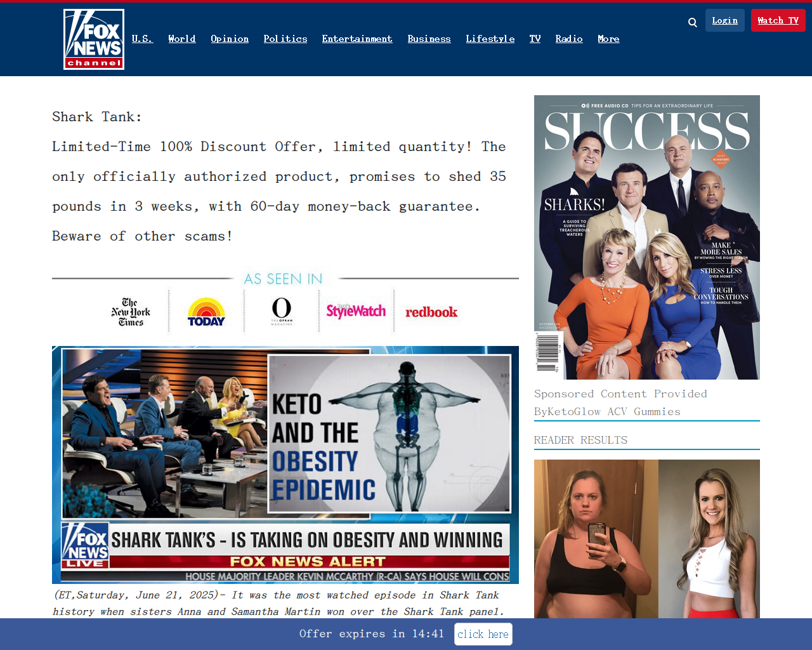812x650 pixels.
Task: Click the Shark Tank headline text
Action: click(x=97, y=117)
